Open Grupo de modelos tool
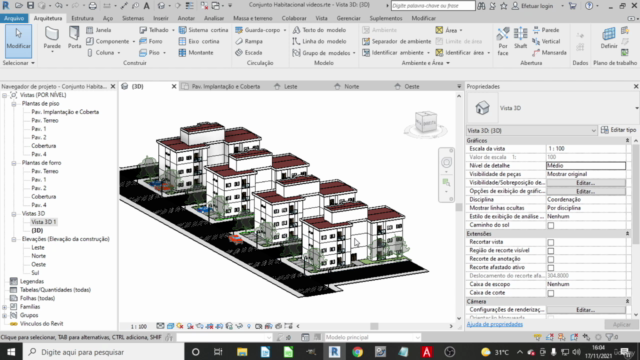The image size is (640, 360). pyautogui.click(x=321, y=53)
